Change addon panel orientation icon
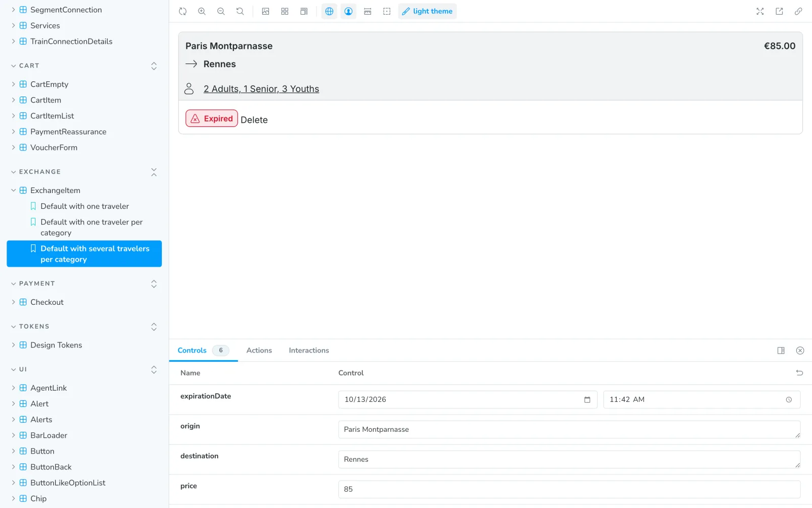The width and height of the screenshot is (812, 508). [781, 351]
